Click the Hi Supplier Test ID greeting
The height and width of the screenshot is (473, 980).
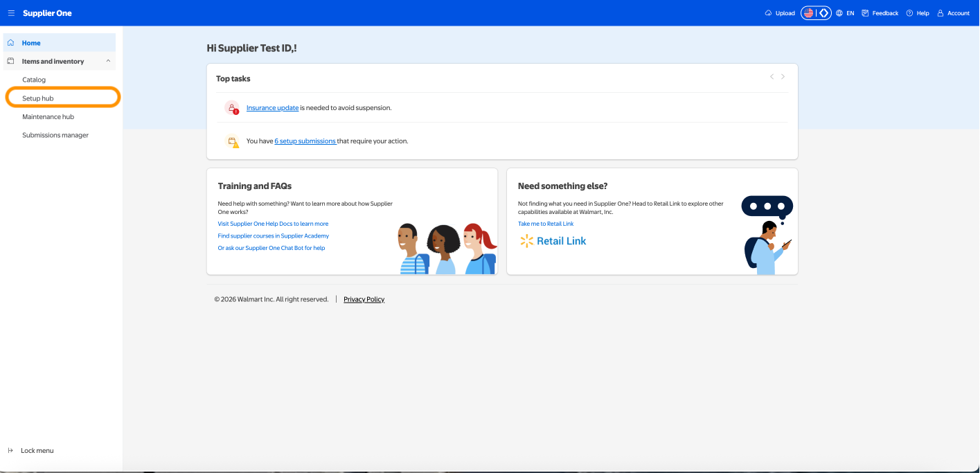252,48
